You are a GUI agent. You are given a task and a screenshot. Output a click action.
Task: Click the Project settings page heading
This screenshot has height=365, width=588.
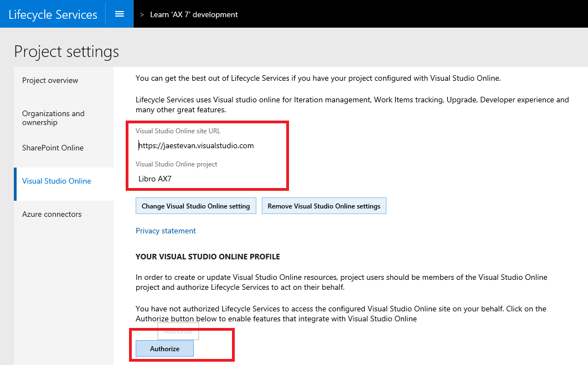click(66, 51)
